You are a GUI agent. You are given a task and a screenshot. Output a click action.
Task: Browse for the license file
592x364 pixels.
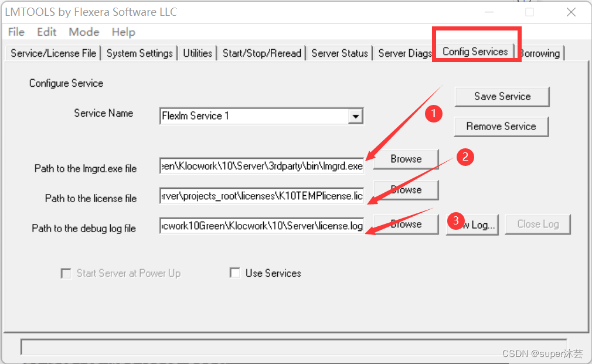click(406, 190)
